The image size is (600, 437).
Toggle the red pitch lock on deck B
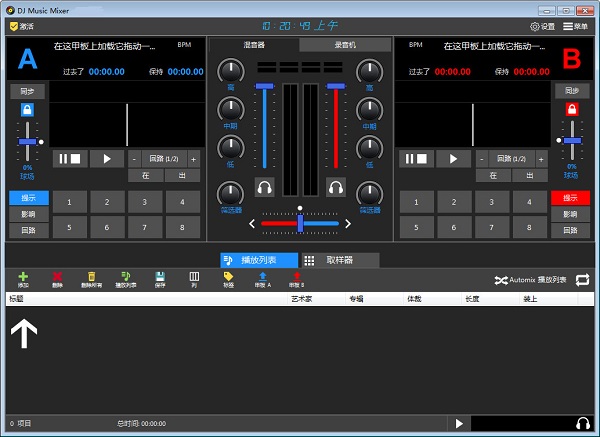pos(571,112)
